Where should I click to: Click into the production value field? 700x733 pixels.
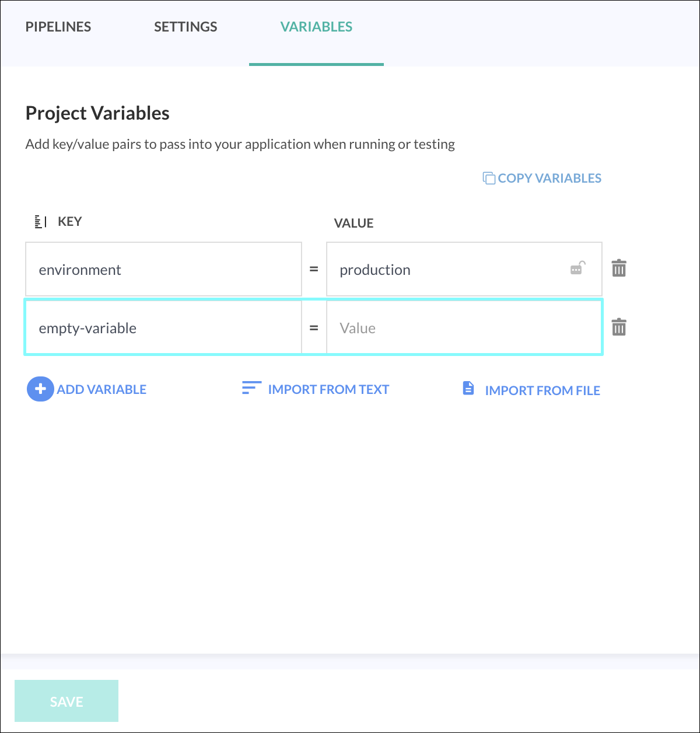click(443, 269)
